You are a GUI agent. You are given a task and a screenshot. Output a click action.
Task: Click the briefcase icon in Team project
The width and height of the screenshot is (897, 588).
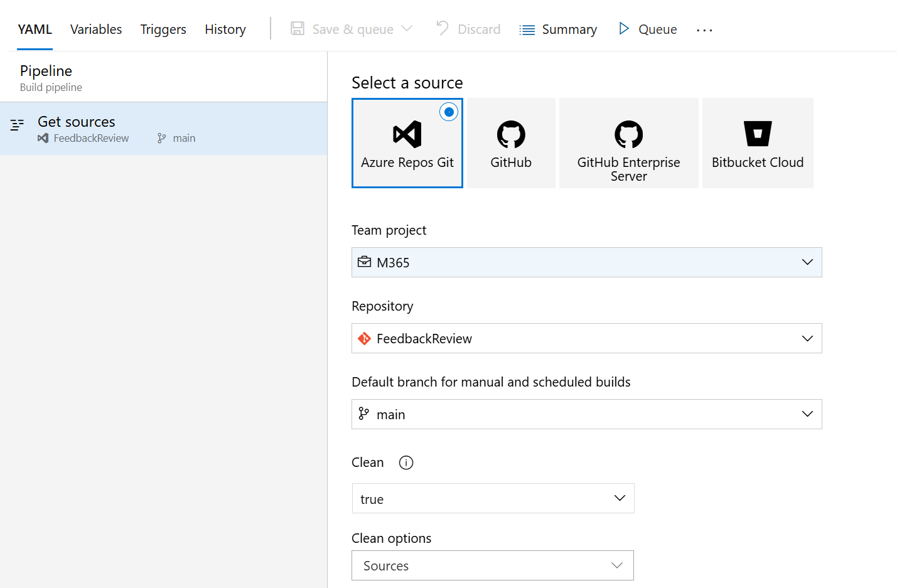(x=364, y=262)
